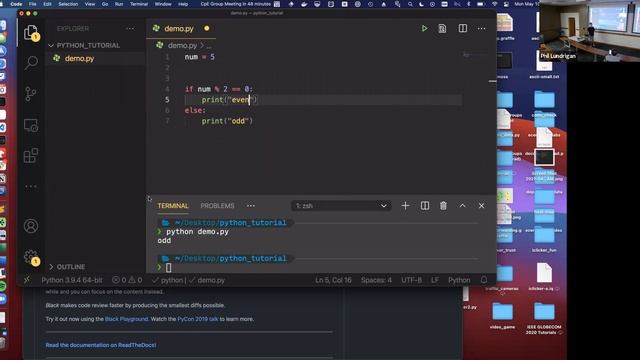Open the Edit menu
Viewport: 640px width, 360px height.
tap(47, 4)
